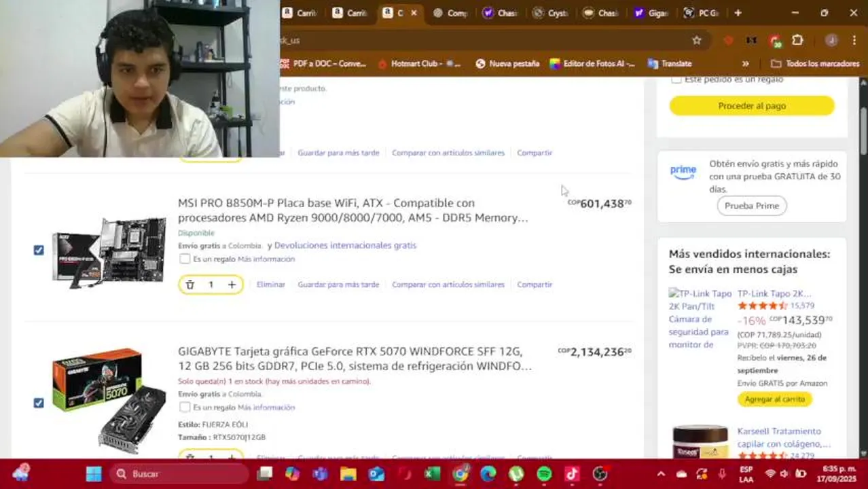Open Outlook from the taskbar
Viewport: 868px width, 489px height.
(x=376, y=473)
